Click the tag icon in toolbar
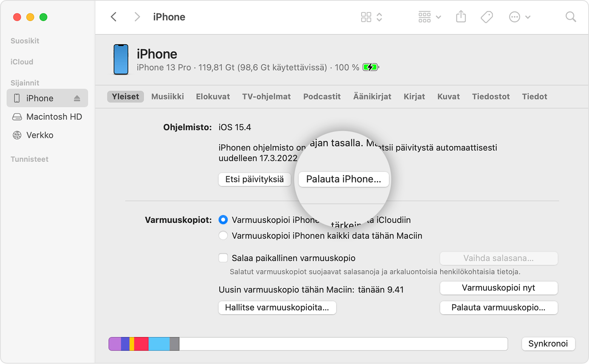This screenshot has width=589, height=364. pyautogui.click(x=486, y=17)
